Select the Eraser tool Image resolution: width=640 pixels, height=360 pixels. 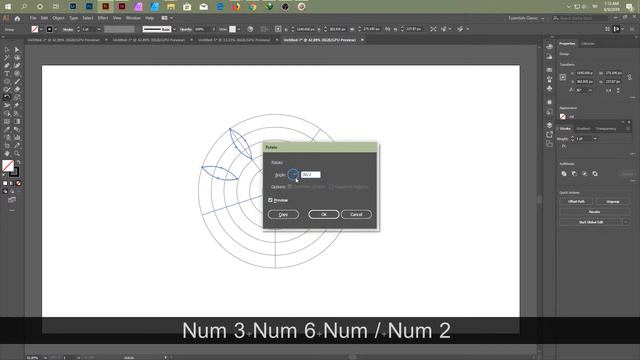point(17,89)
